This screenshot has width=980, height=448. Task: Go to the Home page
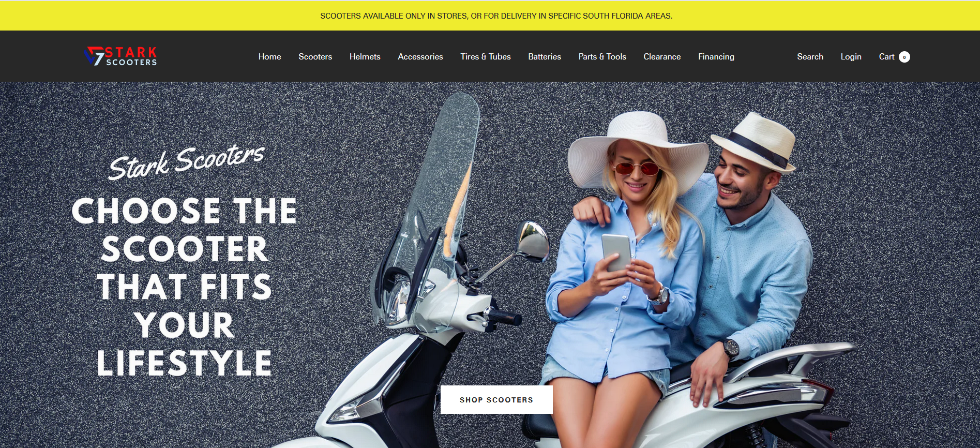pos(269,57)
